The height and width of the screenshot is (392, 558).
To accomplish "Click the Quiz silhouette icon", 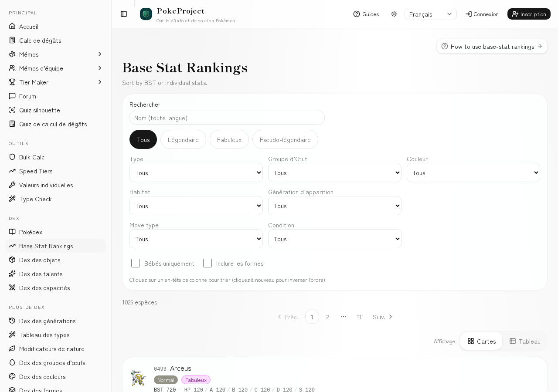I will (12, 110).
